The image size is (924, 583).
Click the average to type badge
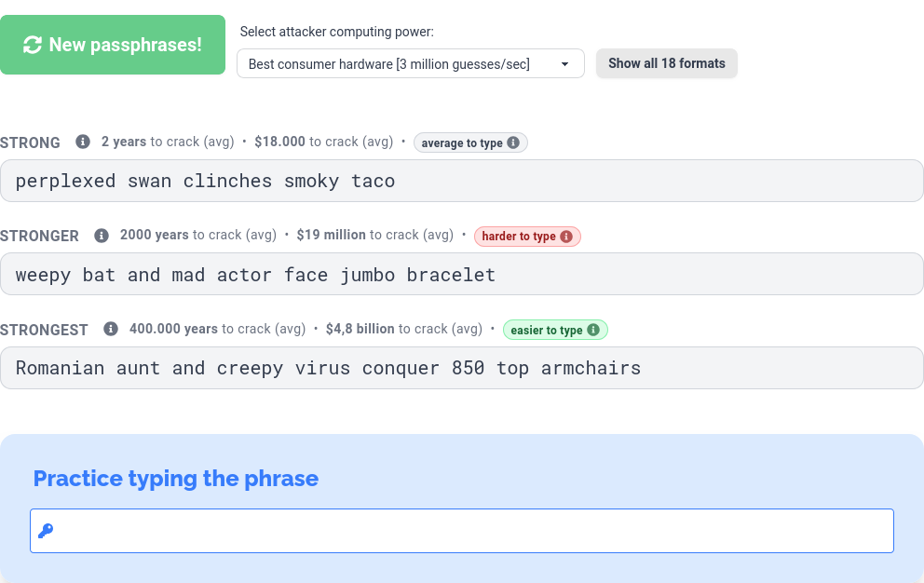pos(462,142)
